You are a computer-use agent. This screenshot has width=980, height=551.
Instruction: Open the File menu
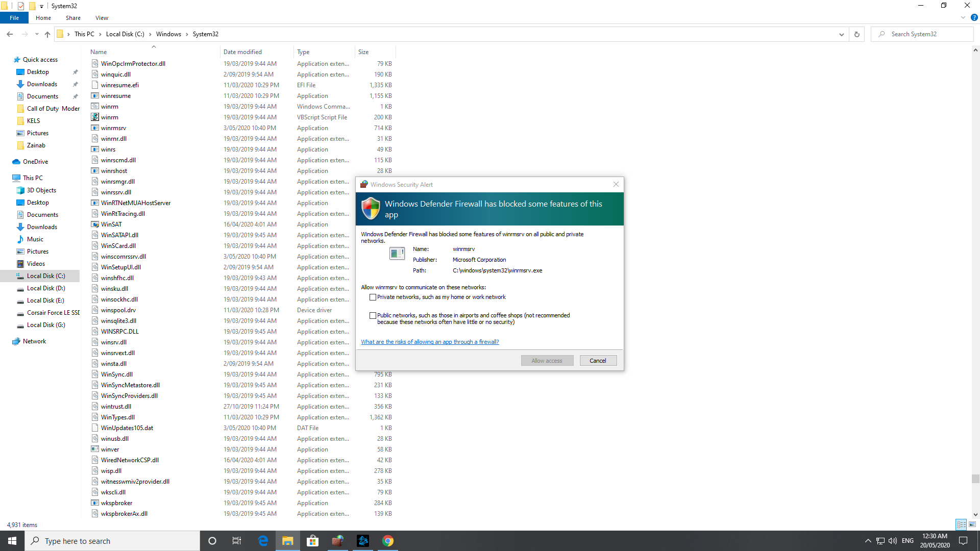pos(14,18)
